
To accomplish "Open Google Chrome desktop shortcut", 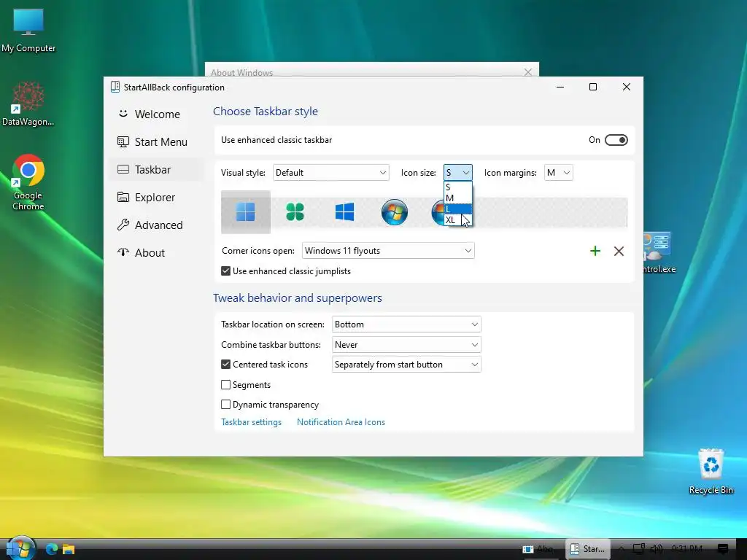I will pos(28,182).
